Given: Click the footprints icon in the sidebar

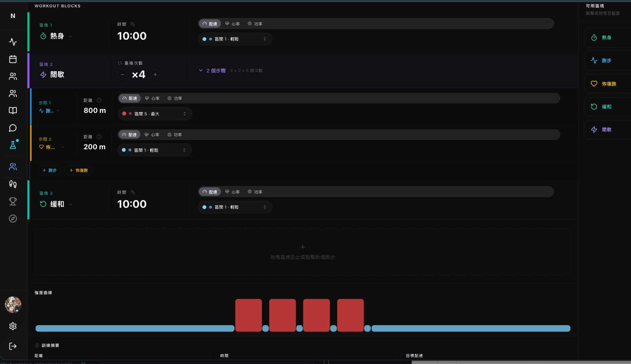Looking at the screenshot, I should (x=13, y=184).
